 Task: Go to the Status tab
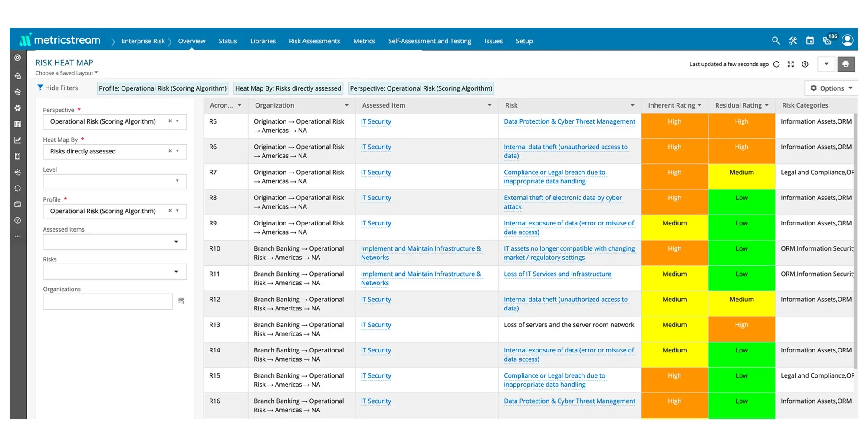click(x=228, y=41)
